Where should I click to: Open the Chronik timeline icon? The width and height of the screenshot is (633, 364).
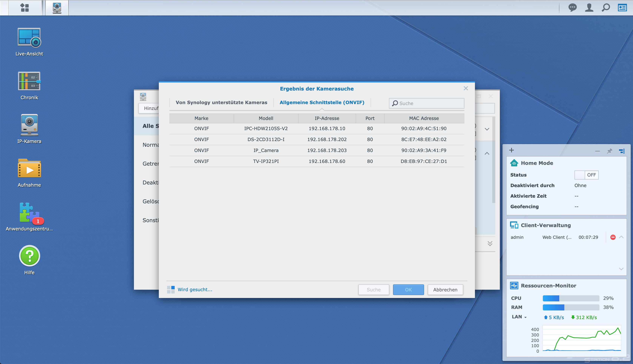pyautogui.click(x=29, y=81)
